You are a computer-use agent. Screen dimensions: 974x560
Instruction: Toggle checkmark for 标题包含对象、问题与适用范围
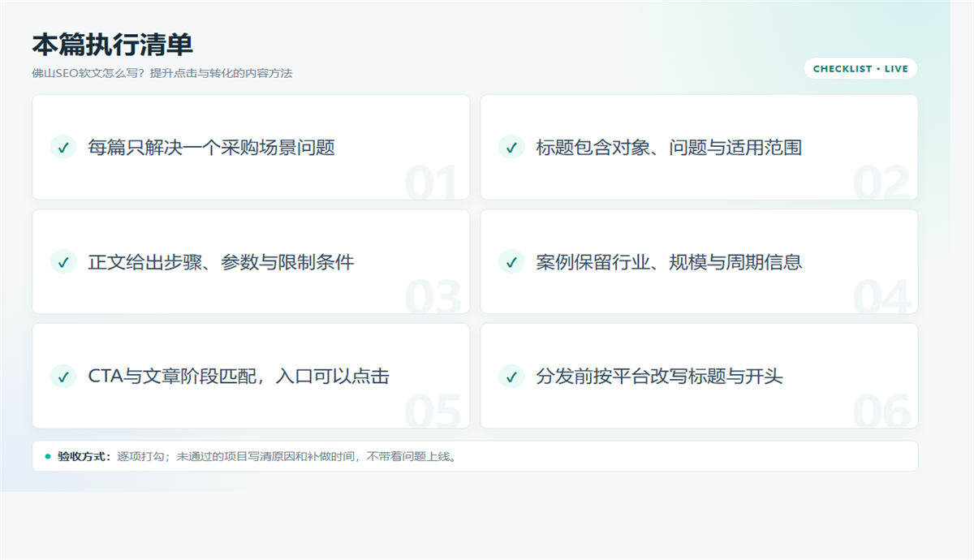click(x=511, y=147)
